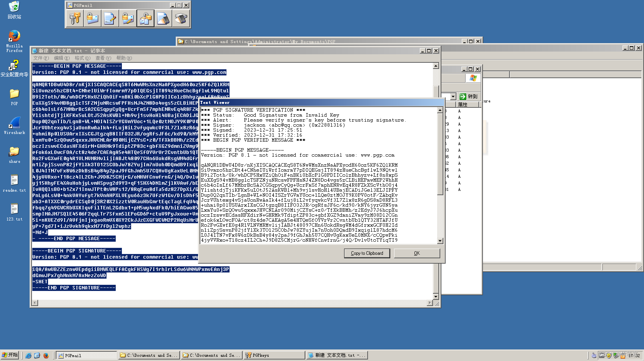Screen dimensions: 644x361
Task: Select readme.txt file on desktop
Action: click(14, 183)
